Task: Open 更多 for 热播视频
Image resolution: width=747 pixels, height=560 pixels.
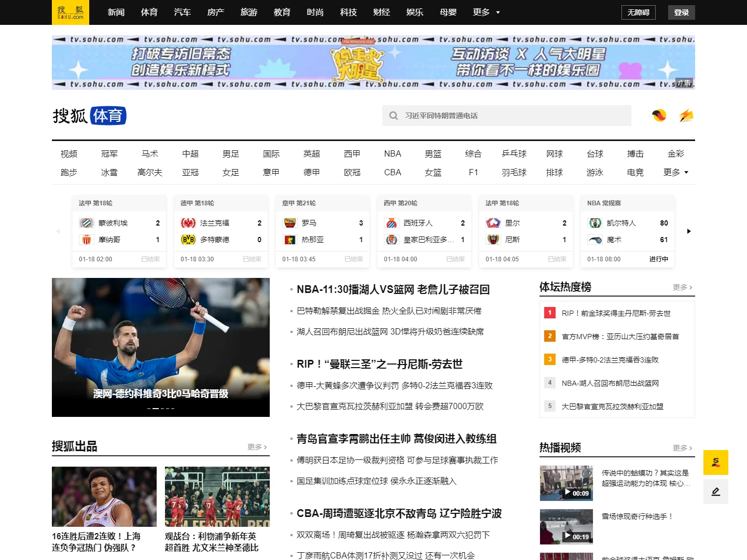Action: click(x=682, y=448)
